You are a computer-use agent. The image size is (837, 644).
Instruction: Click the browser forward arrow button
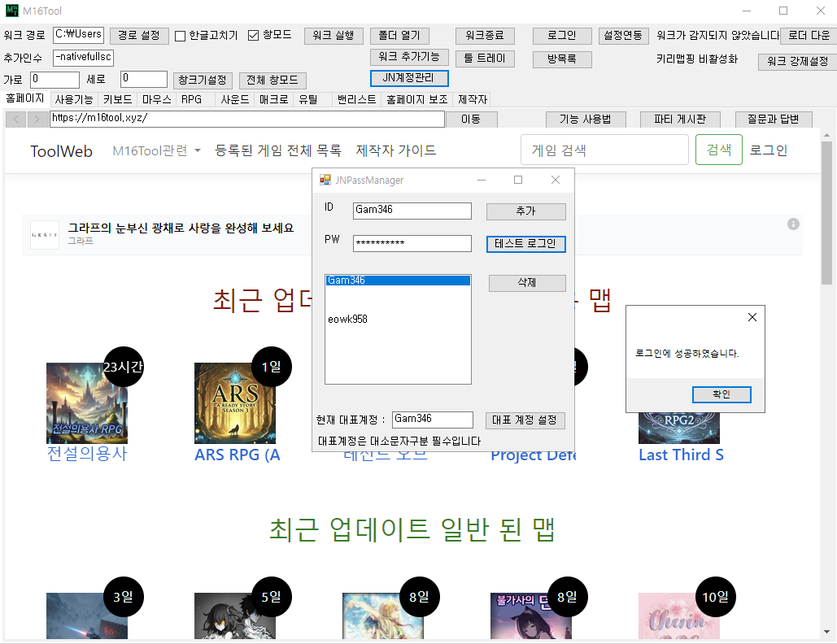37,120
